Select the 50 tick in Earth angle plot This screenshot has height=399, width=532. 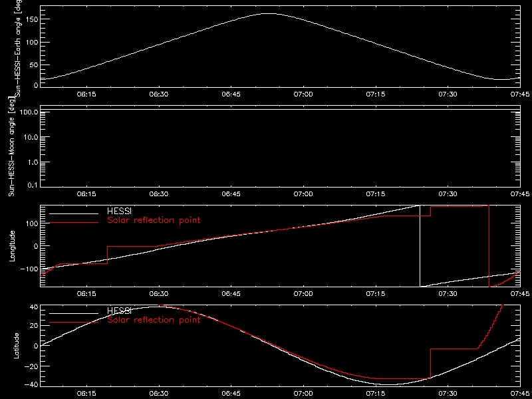tap(33, 65)
